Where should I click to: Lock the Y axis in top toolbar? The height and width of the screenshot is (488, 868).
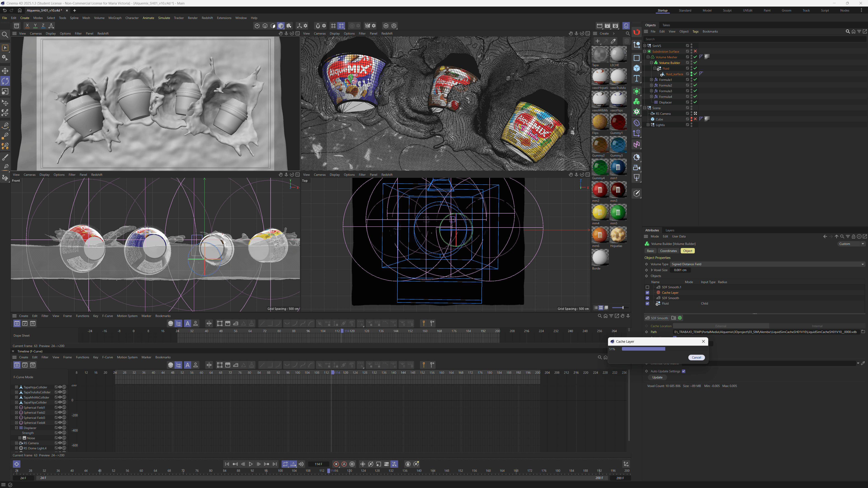(35, 26)
